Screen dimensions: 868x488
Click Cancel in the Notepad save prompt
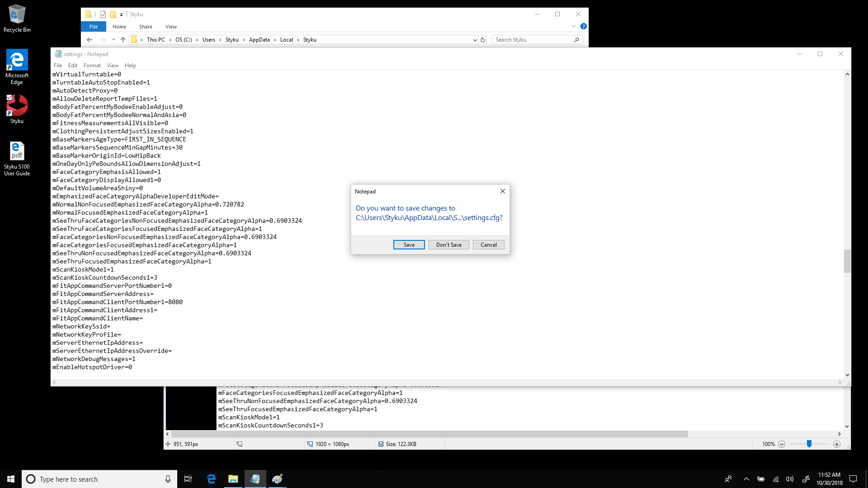coord(488,244)
